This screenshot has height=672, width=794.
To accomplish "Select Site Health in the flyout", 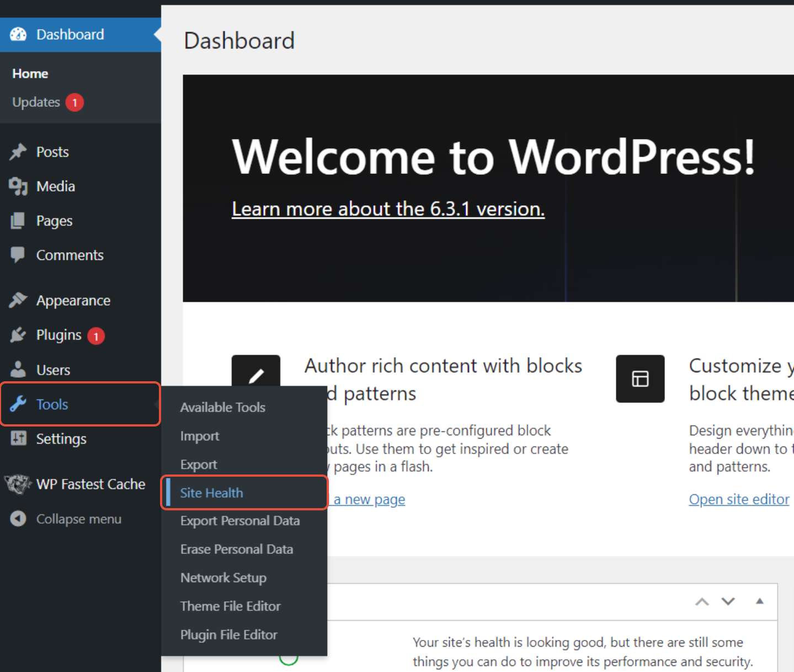I will [211, 493].
